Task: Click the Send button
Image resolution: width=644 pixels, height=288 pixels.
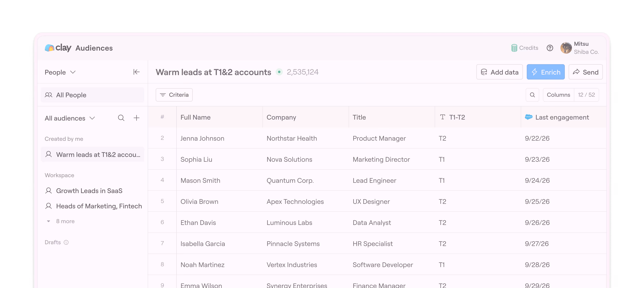Action: [586, 72]
